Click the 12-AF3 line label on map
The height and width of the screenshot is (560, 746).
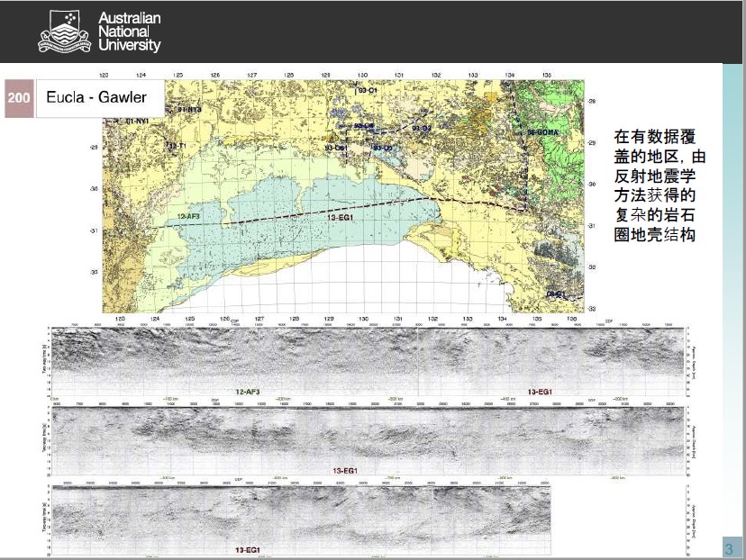click(189, 217)
